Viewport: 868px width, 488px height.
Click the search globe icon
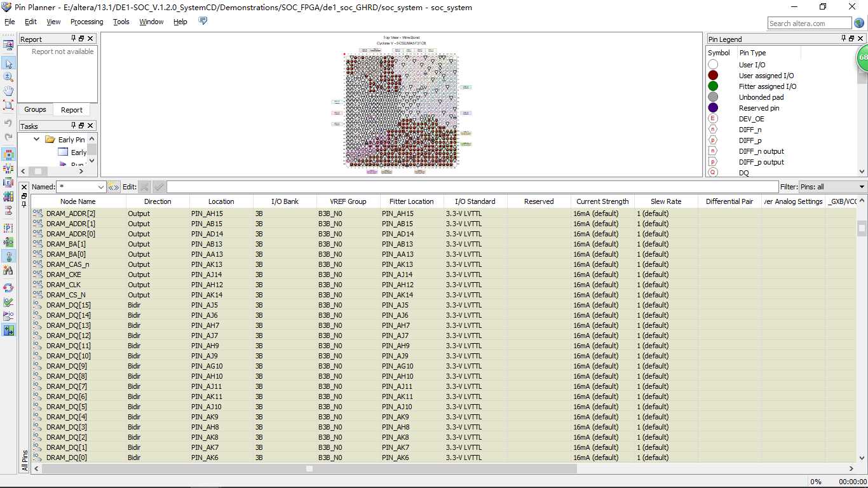pyautogui.click(x=859, y=24)
